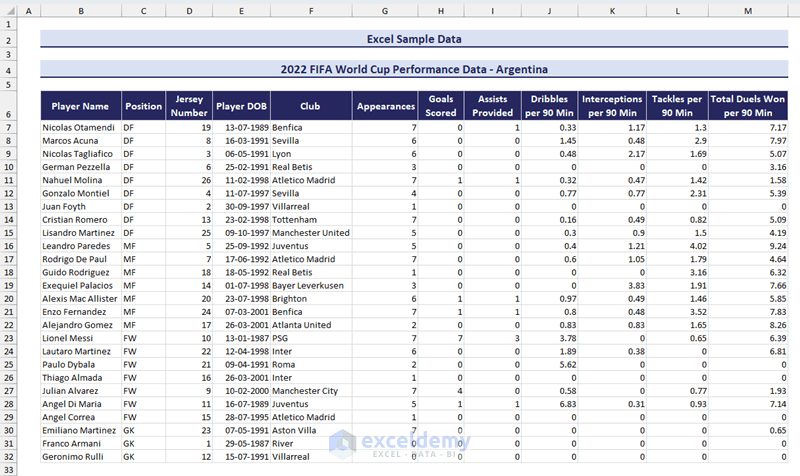This screenshot has width=800, height=476.
Task: Select the 'Gonzalo Montiel' cell
Action: pos(81,193)
